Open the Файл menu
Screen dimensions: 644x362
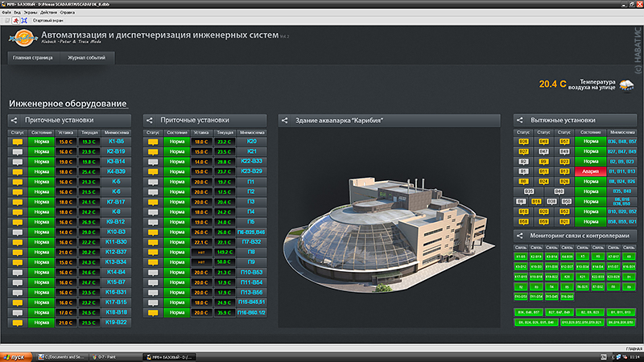point(7,12)
